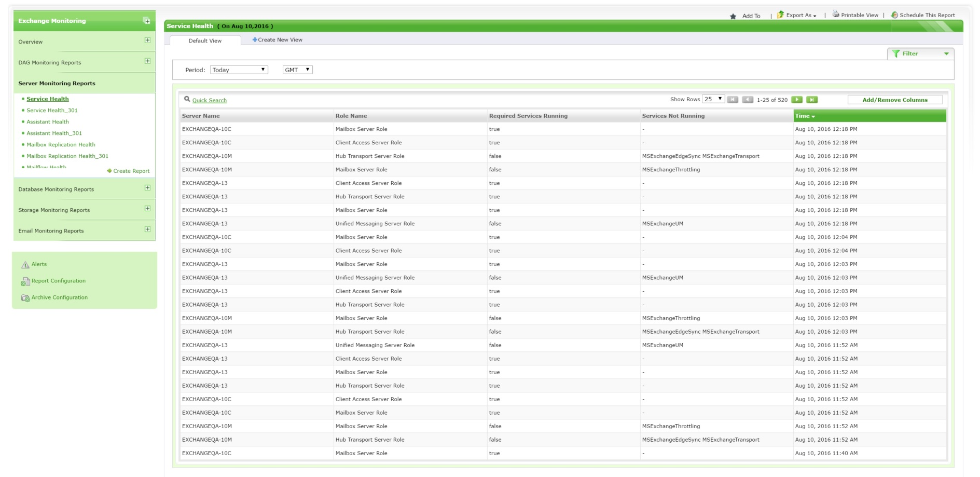The image size is (980, 477).
Task: Jump to the last page arrow
Action: click(x=812, y=100)
